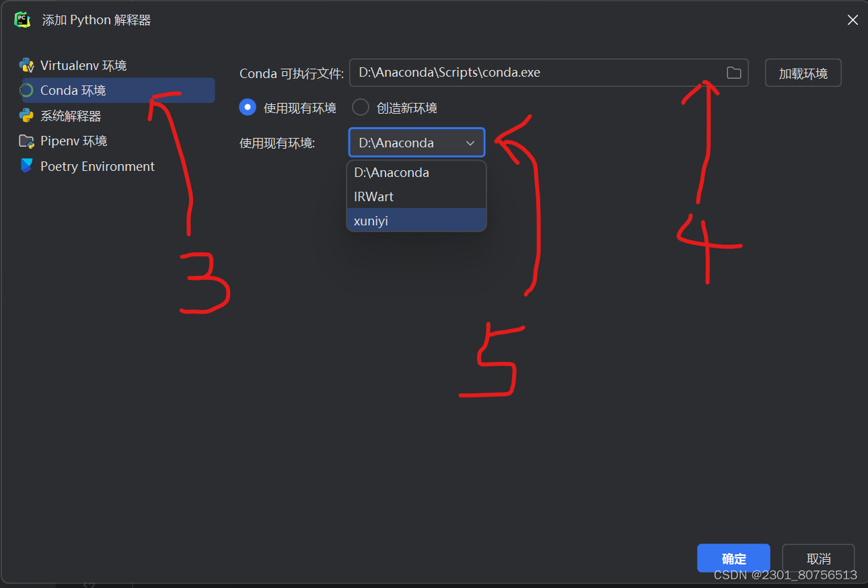Click the Poetry Environment icon
This screenshot has height=588, width=868.
[x=27, y=166]
